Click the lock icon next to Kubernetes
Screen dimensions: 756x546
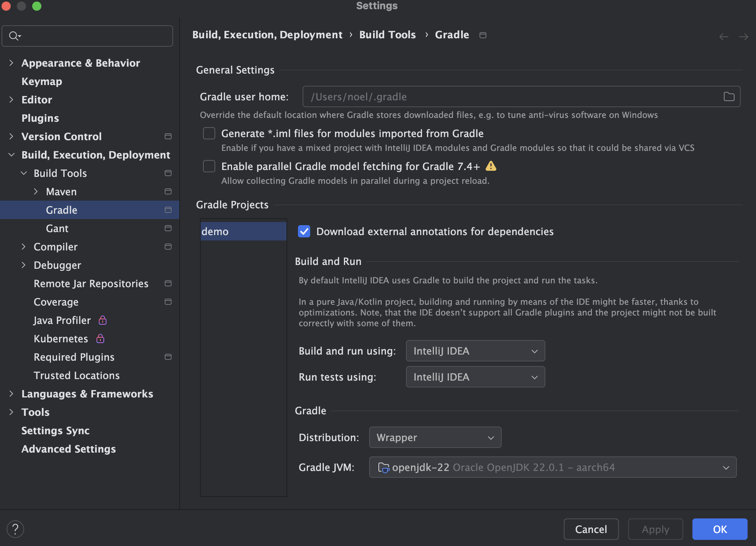coord(100,338)
